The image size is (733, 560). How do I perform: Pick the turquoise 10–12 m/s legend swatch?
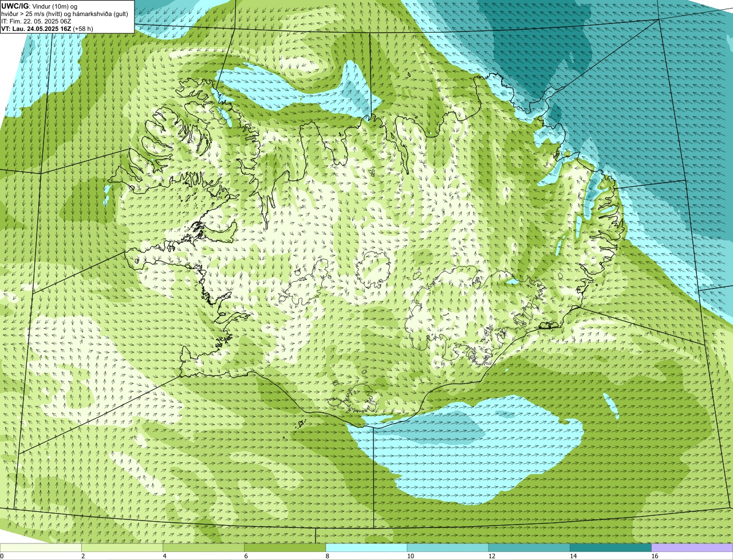448,547
